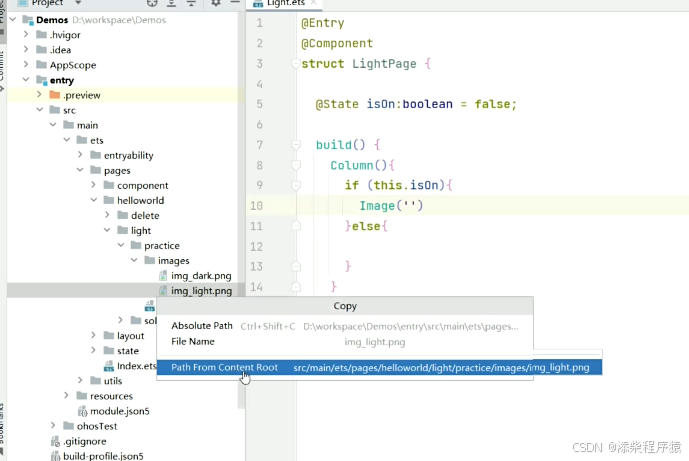Viewport: 689px width, 461px height.
Task: Expand the AppScope folder
Action: (26, 64)
